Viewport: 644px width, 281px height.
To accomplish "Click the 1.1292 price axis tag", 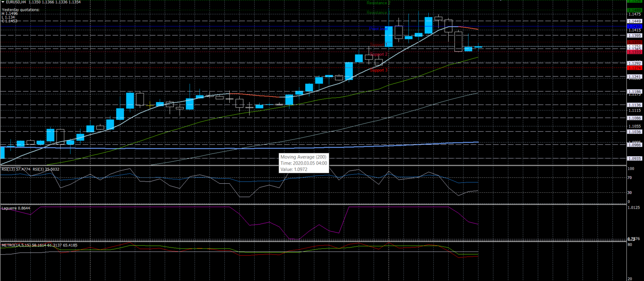I will (x=635, y=63).
